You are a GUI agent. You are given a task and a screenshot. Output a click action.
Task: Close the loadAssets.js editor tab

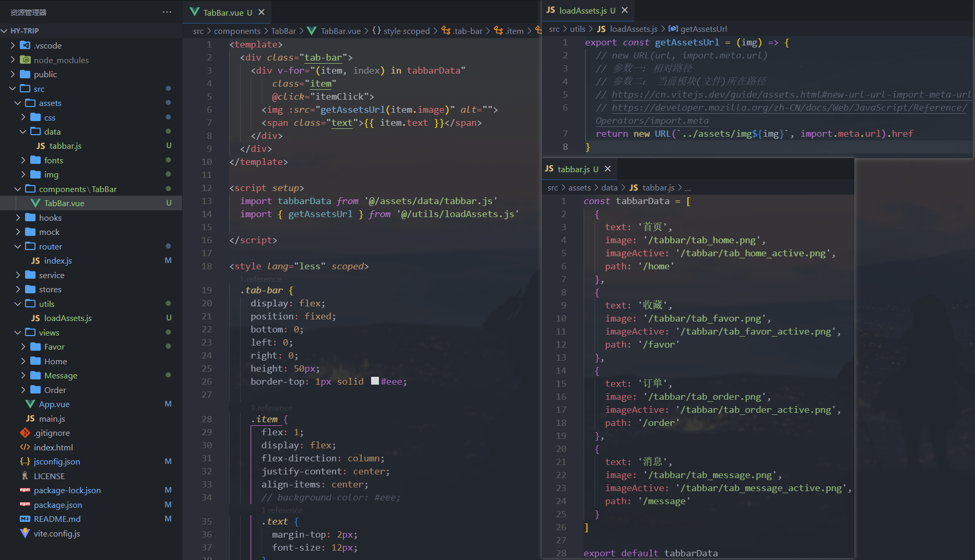625,10
